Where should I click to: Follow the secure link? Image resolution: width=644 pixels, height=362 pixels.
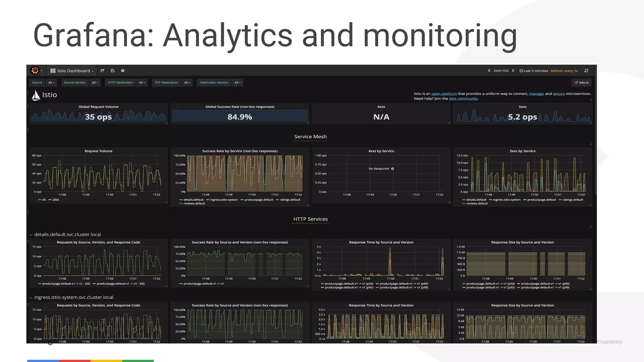point(559,94)
